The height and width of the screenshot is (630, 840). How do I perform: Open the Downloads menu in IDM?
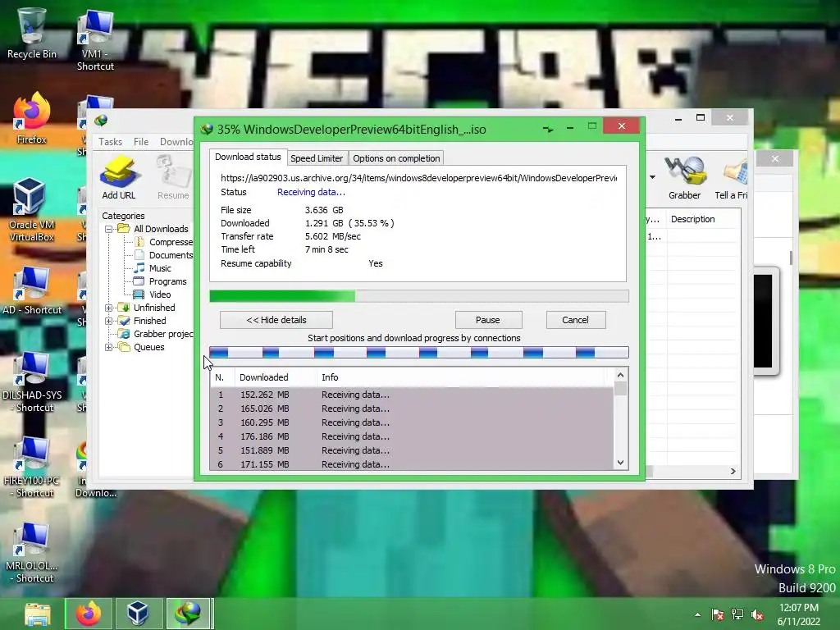(x=176, y=141)
